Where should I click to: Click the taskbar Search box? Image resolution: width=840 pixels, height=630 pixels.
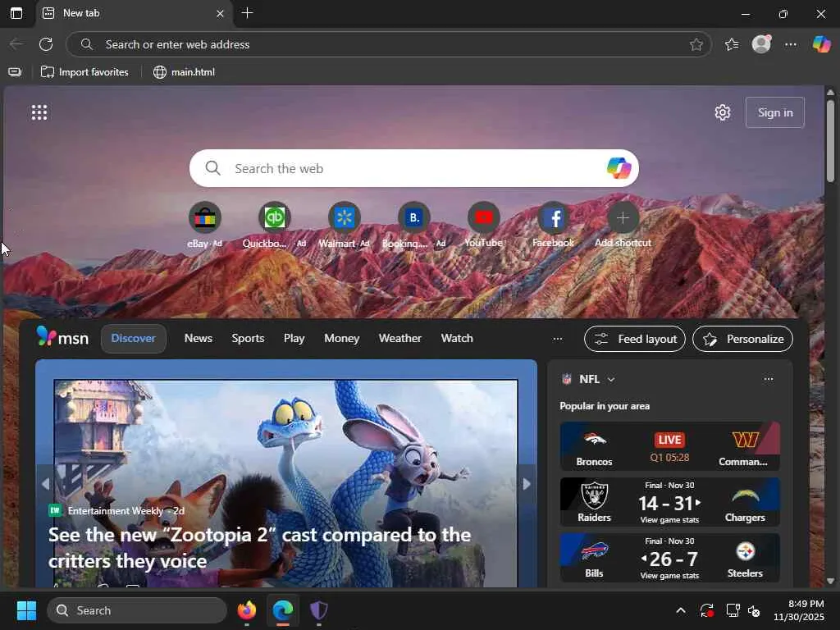[137, 610]
